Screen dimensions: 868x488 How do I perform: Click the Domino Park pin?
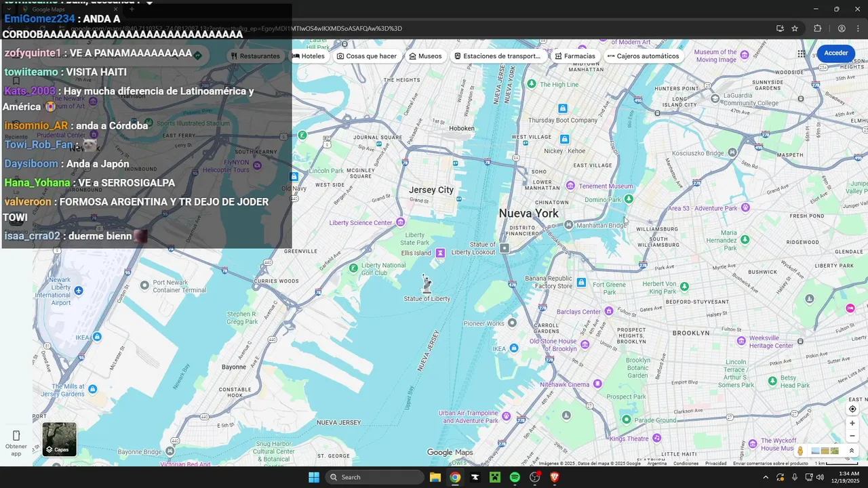(629, 199)
